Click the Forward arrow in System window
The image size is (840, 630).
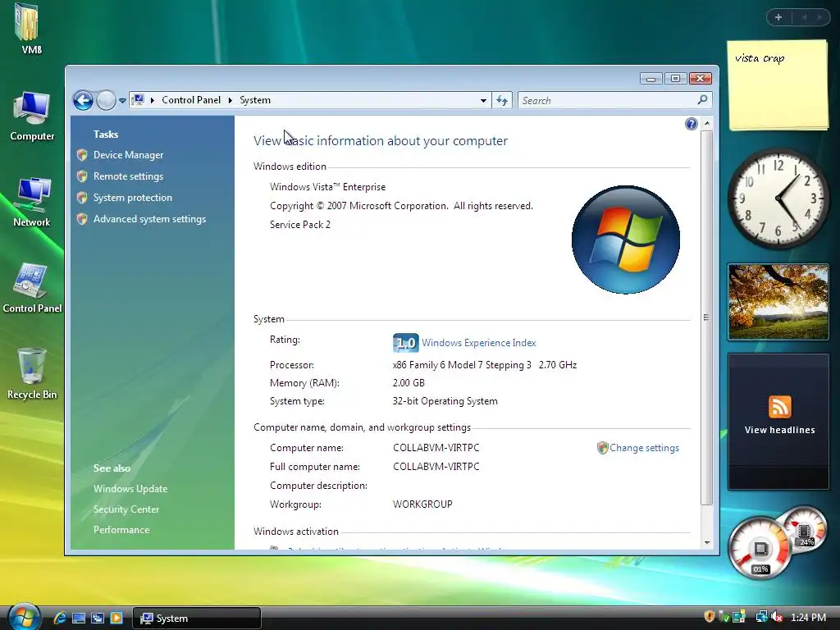(x=106, y=100)
